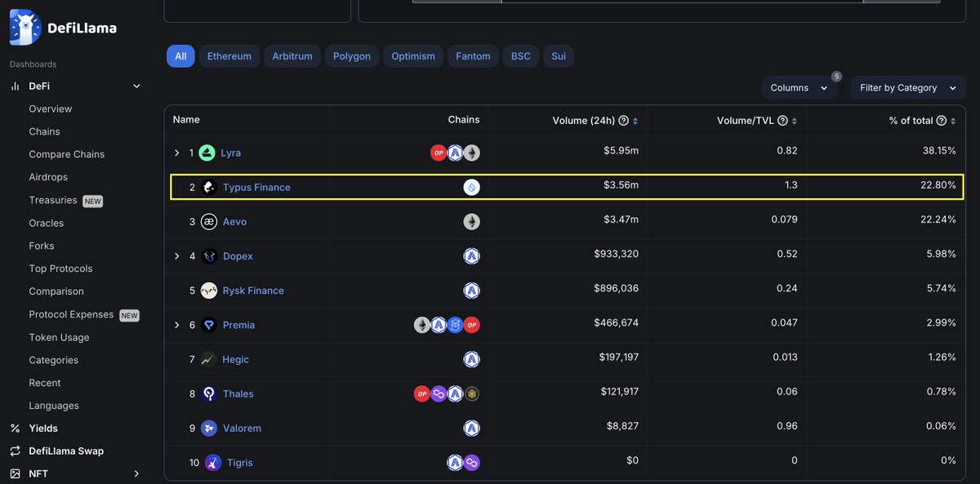Viewport: 980px width, 484px height.
Task: Activate the Fantom chain filter
Action: pyautogui.click(x=473, y=56)
